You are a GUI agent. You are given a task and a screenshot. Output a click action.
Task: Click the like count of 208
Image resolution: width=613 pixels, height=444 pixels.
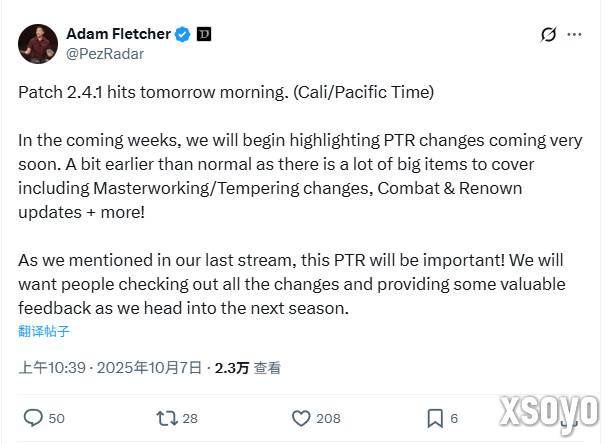pos(328,418)
